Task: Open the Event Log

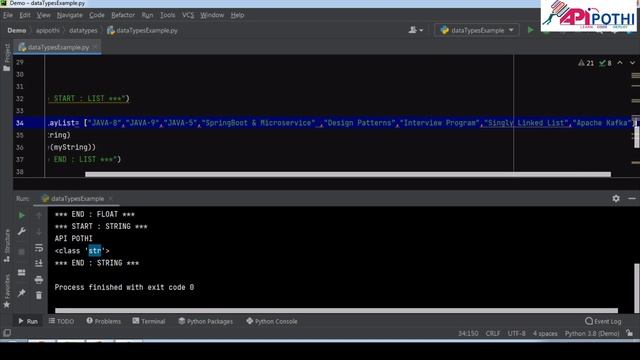Action: pos(603,321)
